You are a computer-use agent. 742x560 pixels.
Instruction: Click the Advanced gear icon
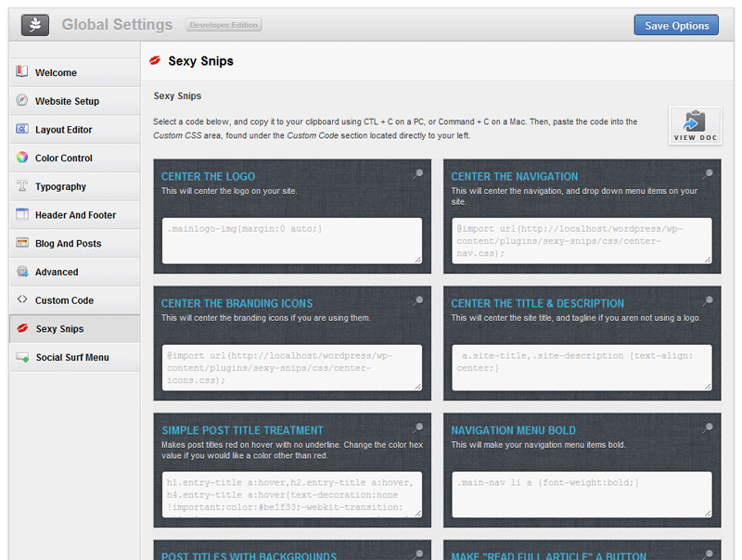coord(21,271)
